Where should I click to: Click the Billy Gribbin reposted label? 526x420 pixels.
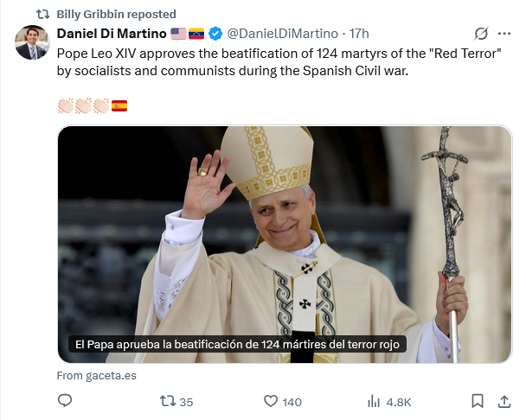tap(116, 14)
